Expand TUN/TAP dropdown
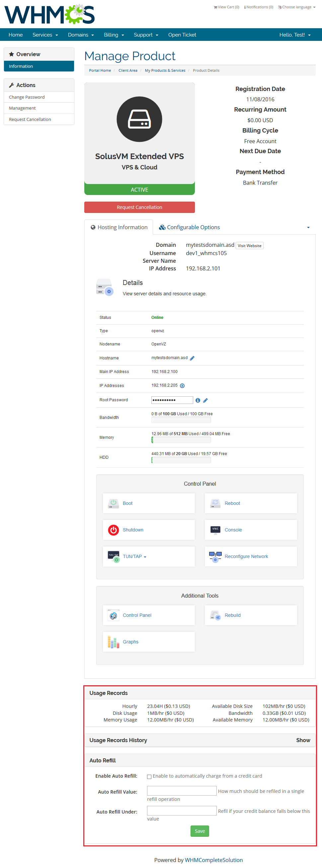Image resolution: width=322 pixels, height=868 pixels. tap(134, 556)
